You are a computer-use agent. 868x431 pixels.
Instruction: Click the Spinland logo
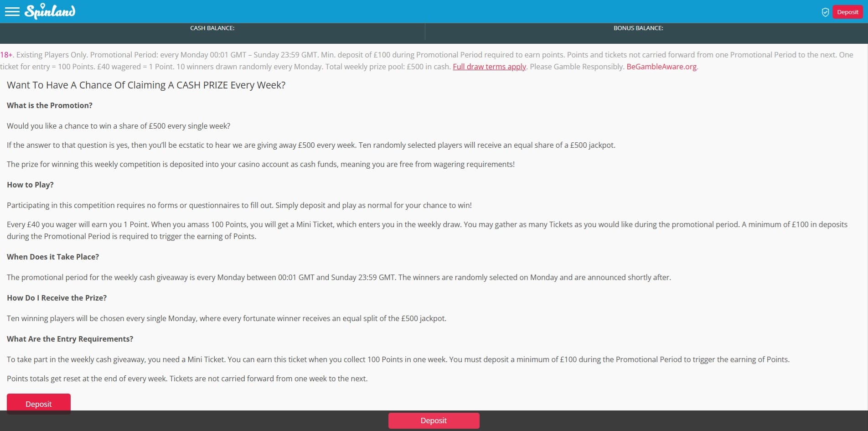point(50,11)
